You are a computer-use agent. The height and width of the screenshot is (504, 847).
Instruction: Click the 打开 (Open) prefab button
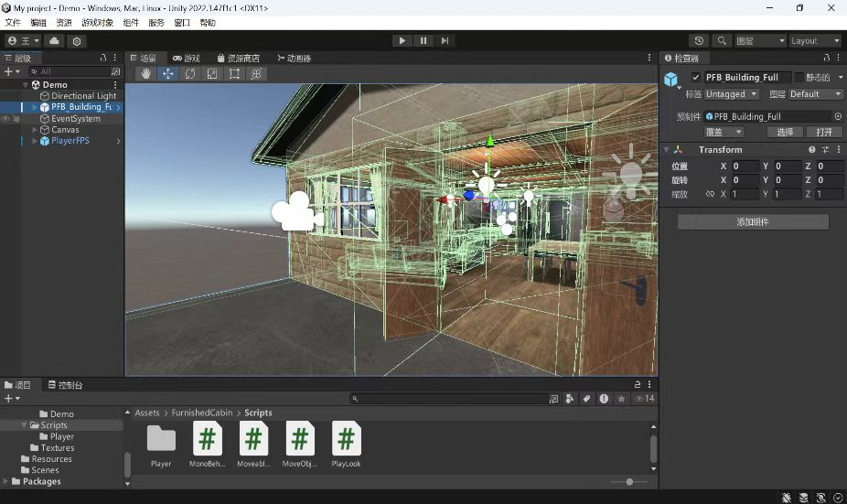coord(824,132)
